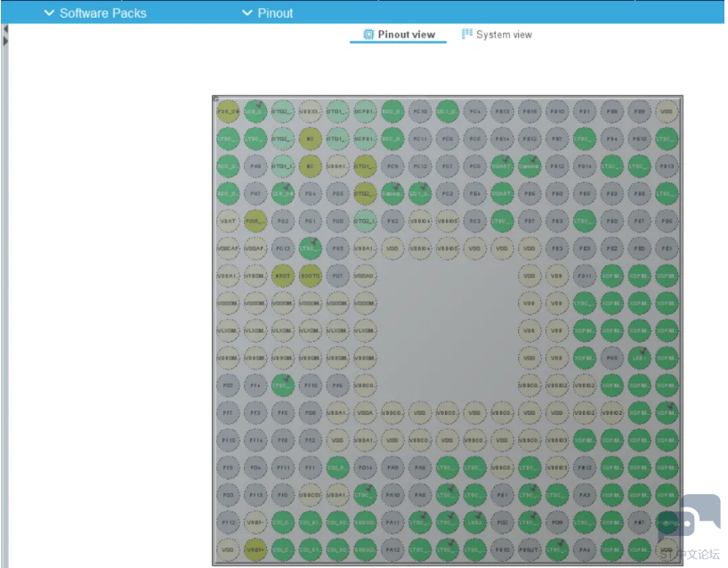
Task: Expand left panel with right-pointing arrow
Action: click(5, 41)
